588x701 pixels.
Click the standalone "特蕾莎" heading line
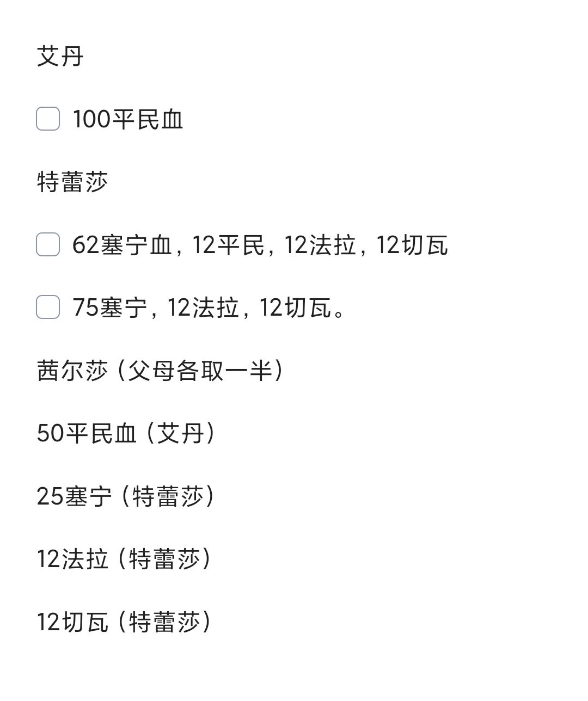pyautogui.click(x=72, y=182)
